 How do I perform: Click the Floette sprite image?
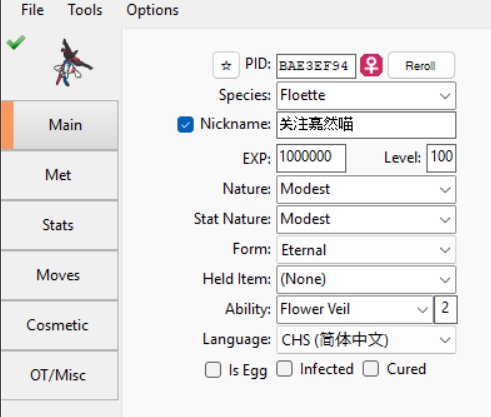[73, 63]
